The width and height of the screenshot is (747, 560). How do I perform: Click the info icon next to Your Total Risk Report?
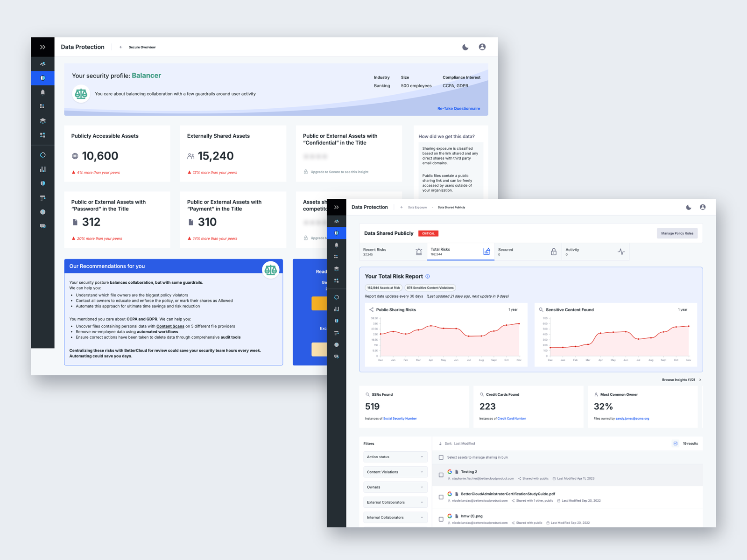[428, 276]
